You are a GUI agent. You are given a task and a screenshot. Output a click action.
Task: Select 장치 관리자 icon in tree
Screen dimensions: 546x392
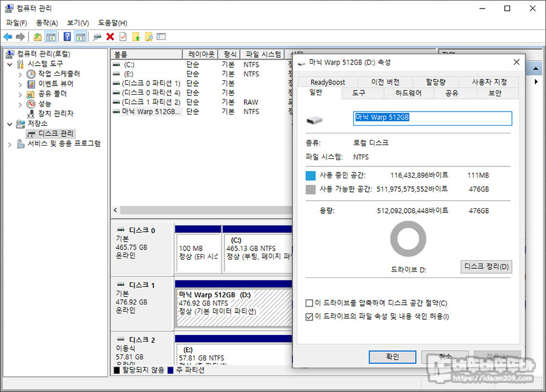[32, 114]
